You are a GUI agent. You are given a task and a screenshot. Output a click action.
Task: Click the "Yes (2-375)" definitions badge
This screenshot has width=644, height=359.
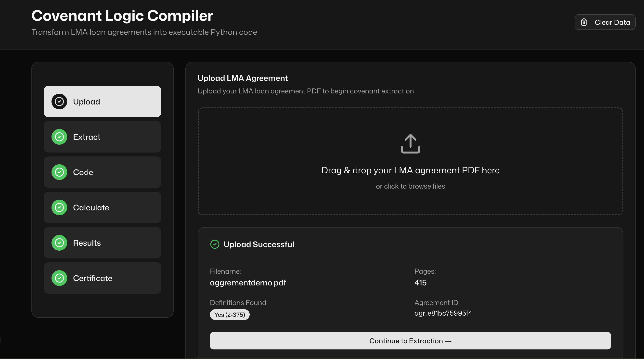(x=230, y=315)
